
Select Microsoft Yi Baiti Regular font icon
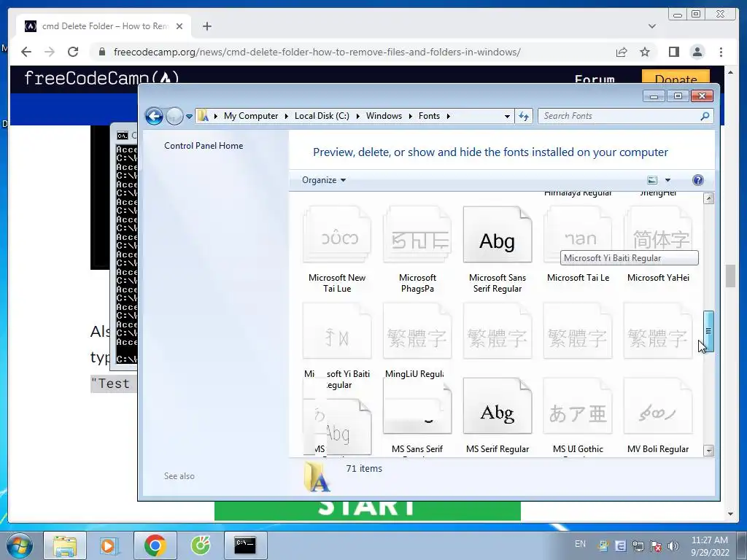(337, 331)
